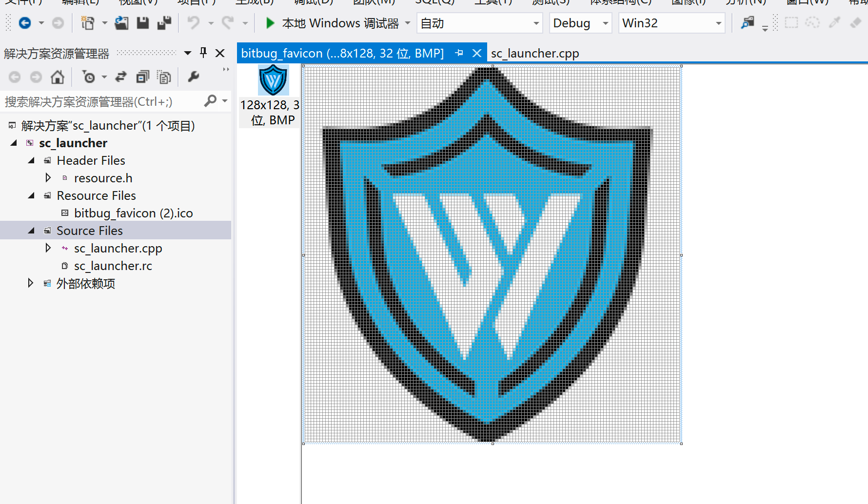Viewport: 868px width, 504px height.
Task: Click the Show All Files icon
Action: 164,77
